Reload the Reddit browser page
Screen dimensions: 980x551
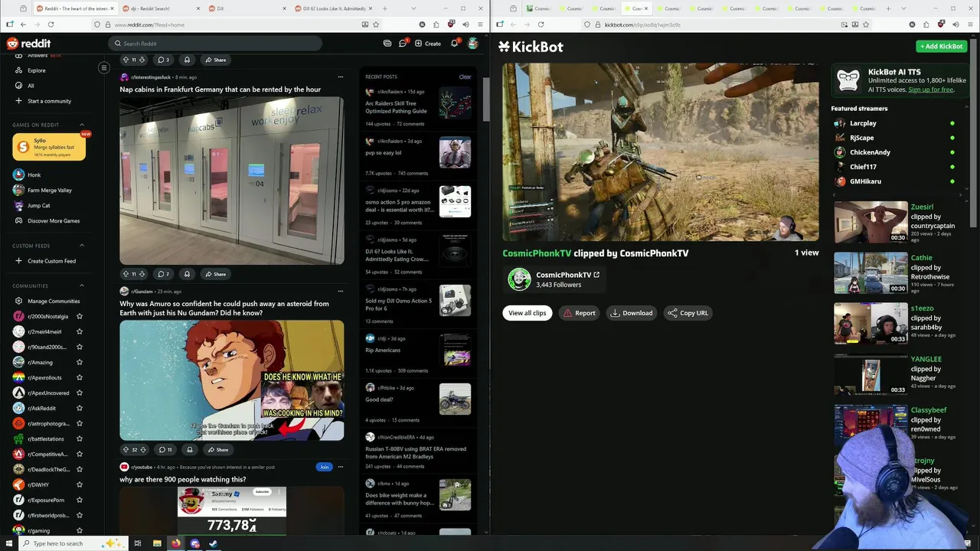pyautogui.click(x=52, y=24)
